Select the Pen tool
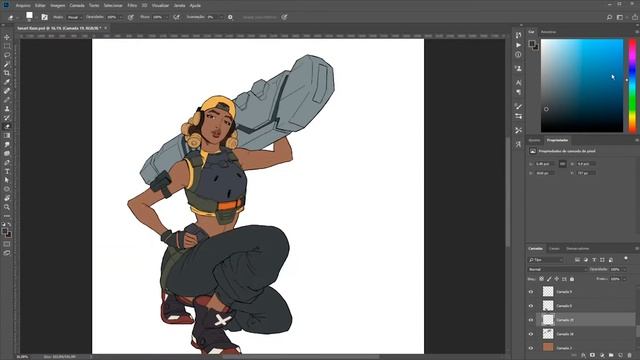This screenshot has width=640, height=360. click(x=7, y=162)
